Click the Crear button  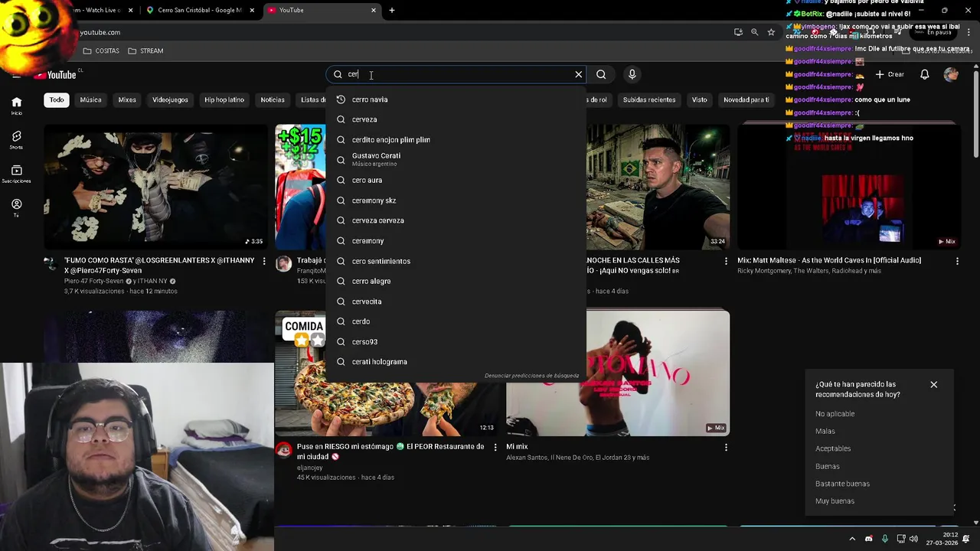point(890,74)
